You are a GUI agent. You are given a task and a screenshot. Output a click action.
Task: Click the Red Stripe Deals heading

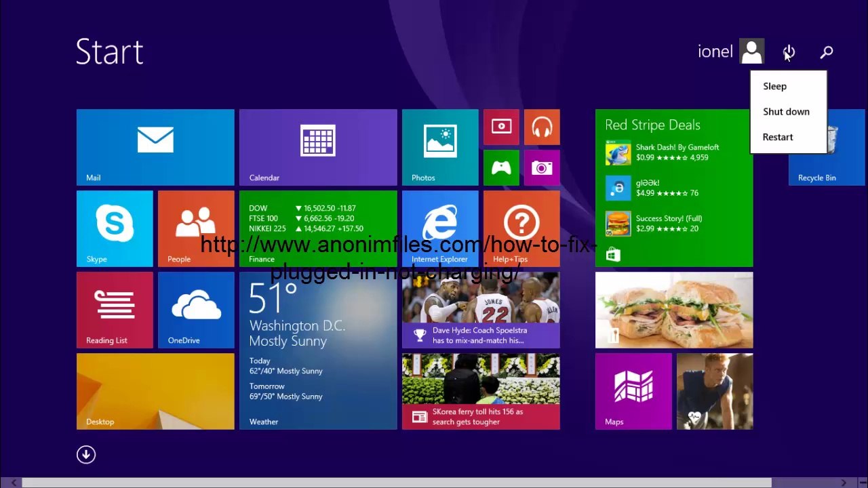[652, 125]
